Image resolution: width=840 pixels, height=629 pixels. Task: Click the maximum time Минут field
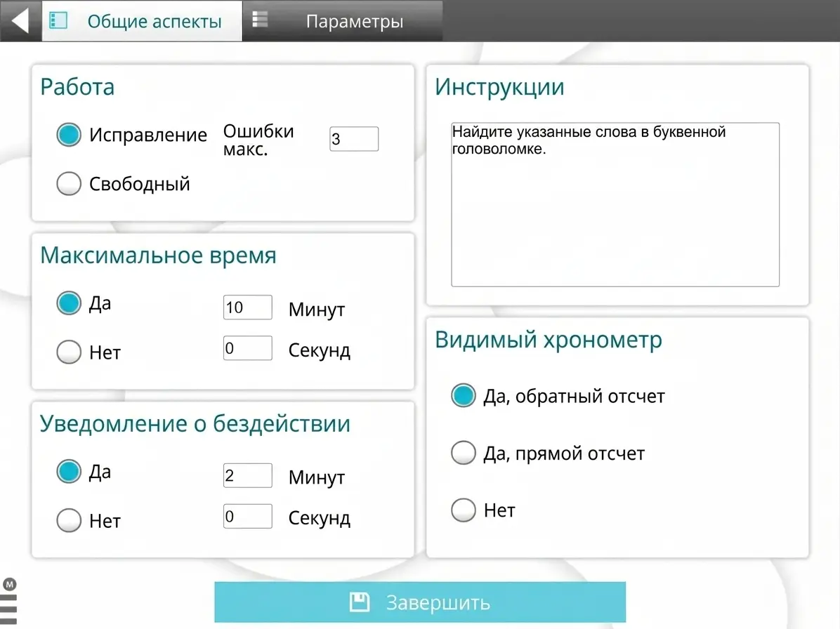pos(247,307)
